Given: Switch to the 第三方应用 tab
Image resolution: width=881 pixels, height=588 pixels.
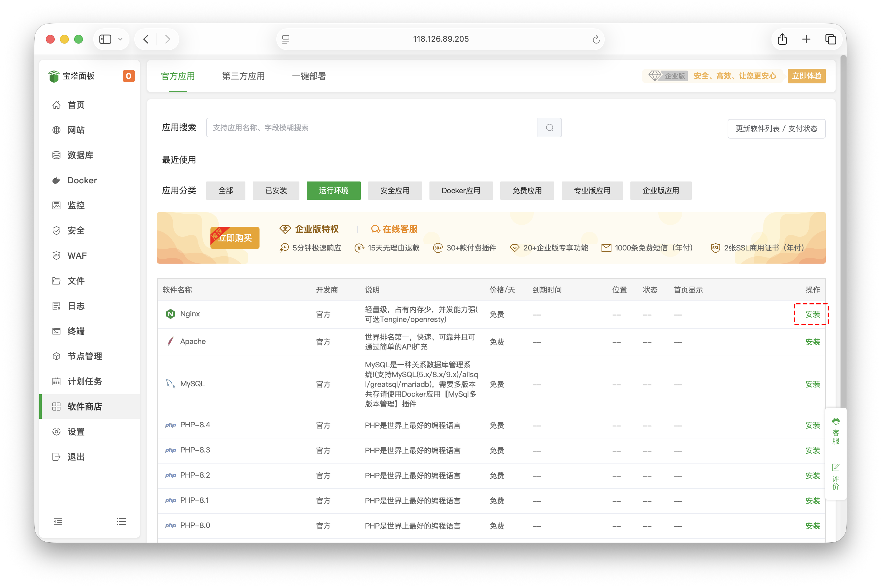Looking at the screenshot, I should [x=243, y=76].
